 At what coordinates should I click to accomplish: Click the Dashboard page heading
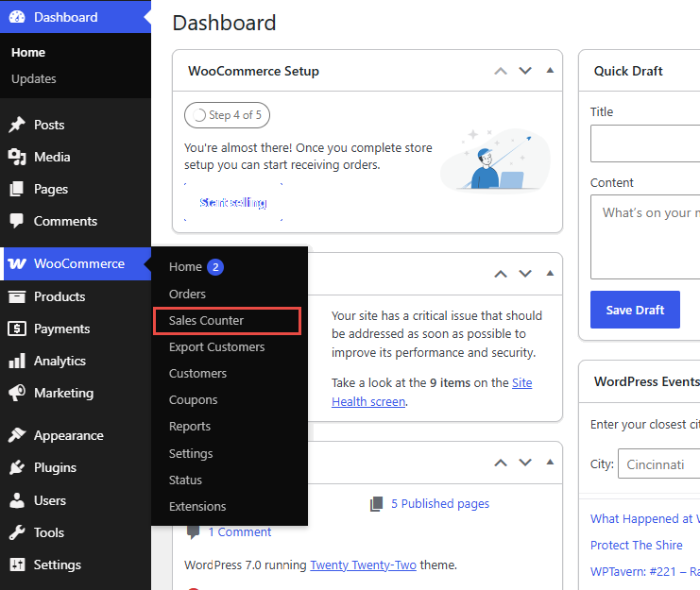224,23
